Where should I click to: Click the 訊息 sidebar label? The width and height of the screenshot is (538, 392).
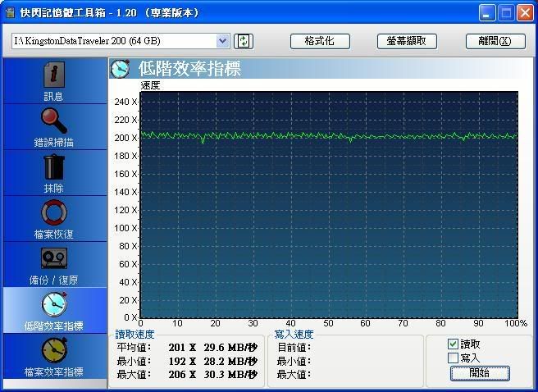(53, 97)
